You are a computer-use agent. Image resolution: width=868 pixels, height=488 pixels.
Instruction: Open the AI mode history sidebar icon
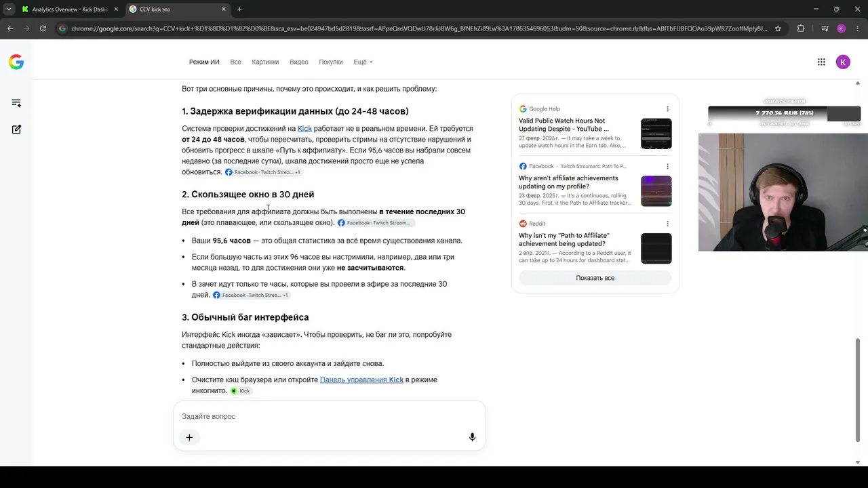pos(16,103)
